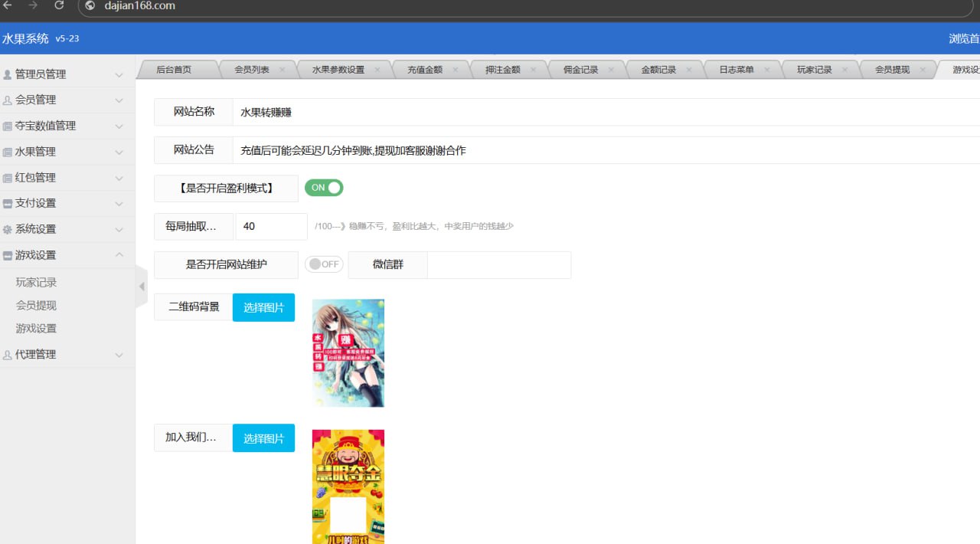
Task: Open the 日志菜单 tab
Action: tap(736, 70)
